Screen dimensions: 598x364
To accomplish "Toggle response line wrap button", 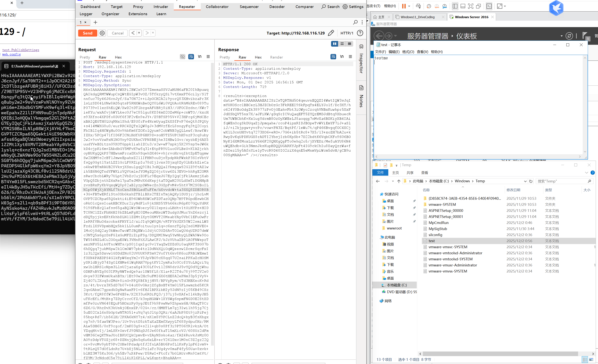I will pyautogui.click(x=333, y=57).
